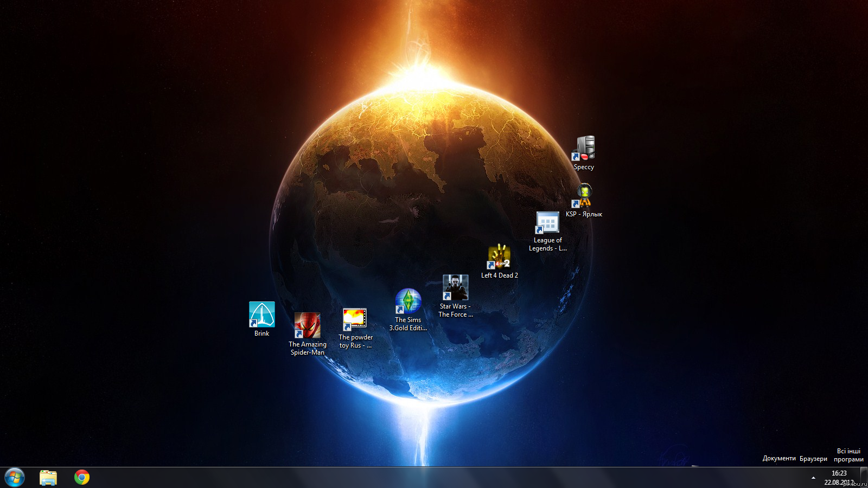Image resolution: width=868 pixels, height=488 pixels.
Task: Click the Left 4 Dead 2 label
Action: pyautogui.click(x=500, y=275)
